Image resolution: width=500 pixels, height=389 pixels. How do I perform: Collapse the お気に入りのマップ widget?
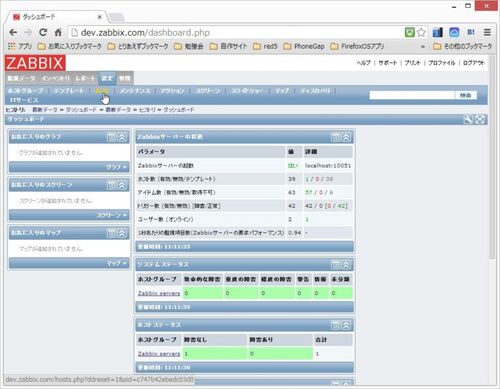point(122,233)
